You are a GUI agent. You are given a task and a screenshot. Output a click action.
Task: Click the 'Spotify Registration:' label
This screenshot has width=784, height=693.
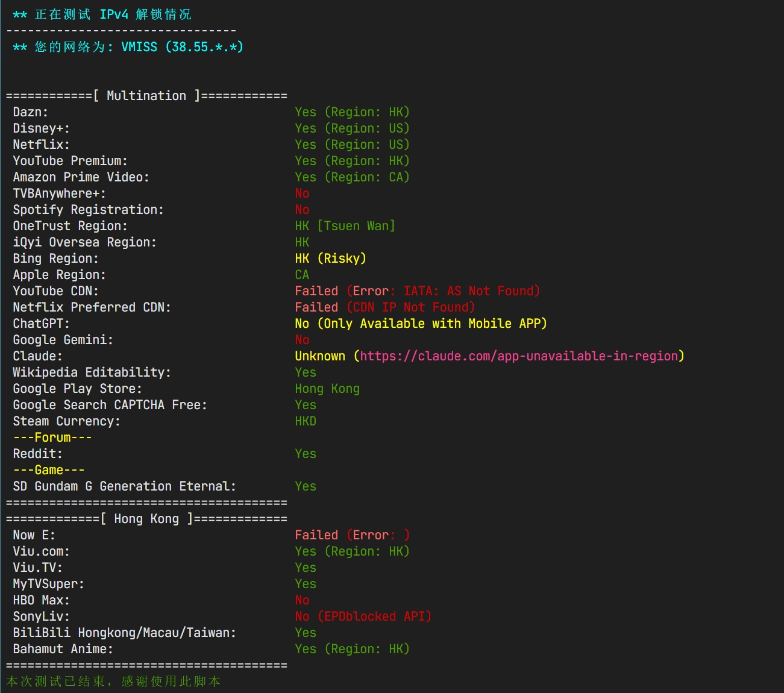tap(88, 210)
